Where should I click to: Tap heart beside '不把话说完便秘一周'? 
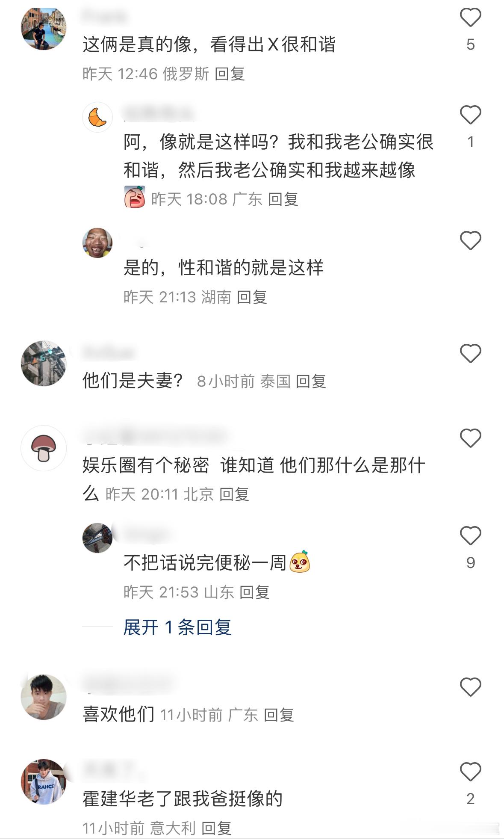point(470,536)
